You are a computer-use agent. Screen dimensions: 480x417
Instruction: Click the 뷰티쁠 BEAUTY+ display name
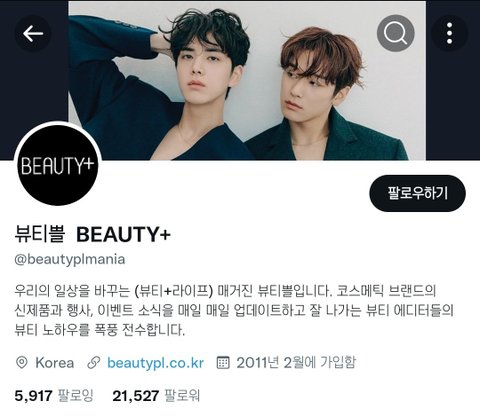(x=93, y=234)
